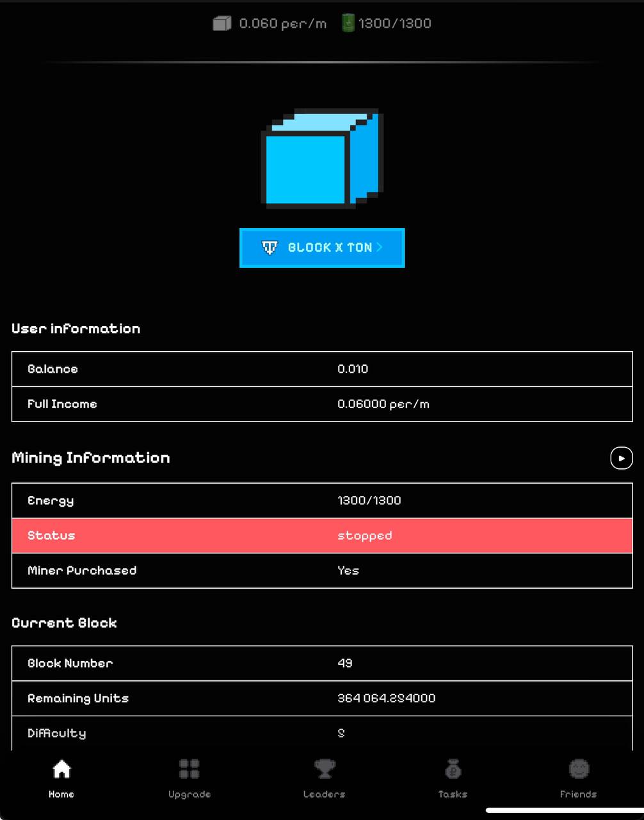The height and width of the screenshot is (820, 644).
Task: Click the white home indicator bar at bottom
Action: 564,810
